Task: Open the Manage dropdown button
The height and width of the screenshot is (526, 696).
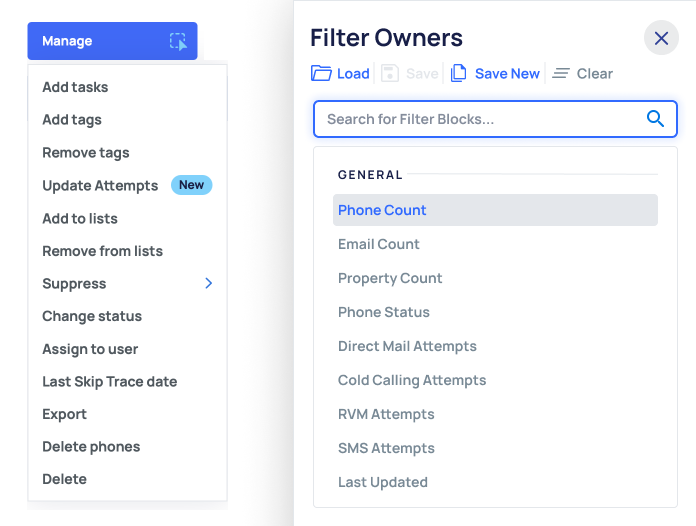Action: click(112, 41)
